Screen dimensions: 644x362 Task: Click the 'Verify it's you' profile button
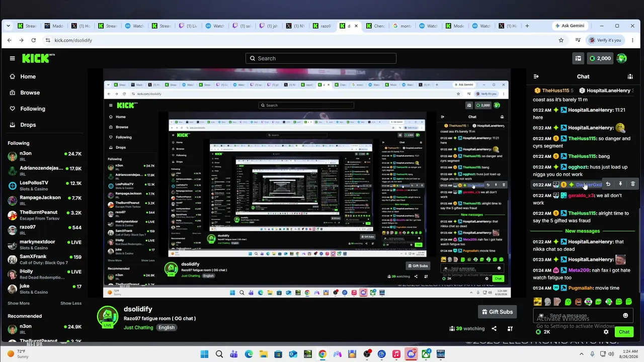(604, 40)
